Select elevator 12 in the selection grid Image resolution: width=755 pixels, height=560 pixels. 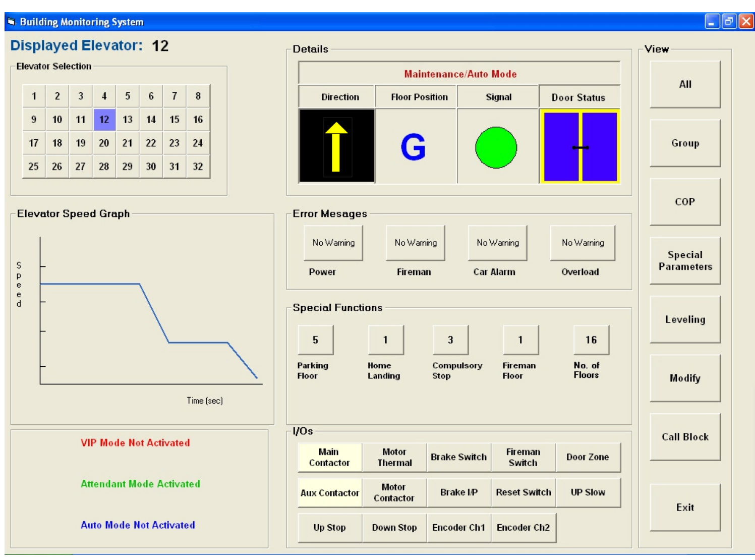click(104, 120)
